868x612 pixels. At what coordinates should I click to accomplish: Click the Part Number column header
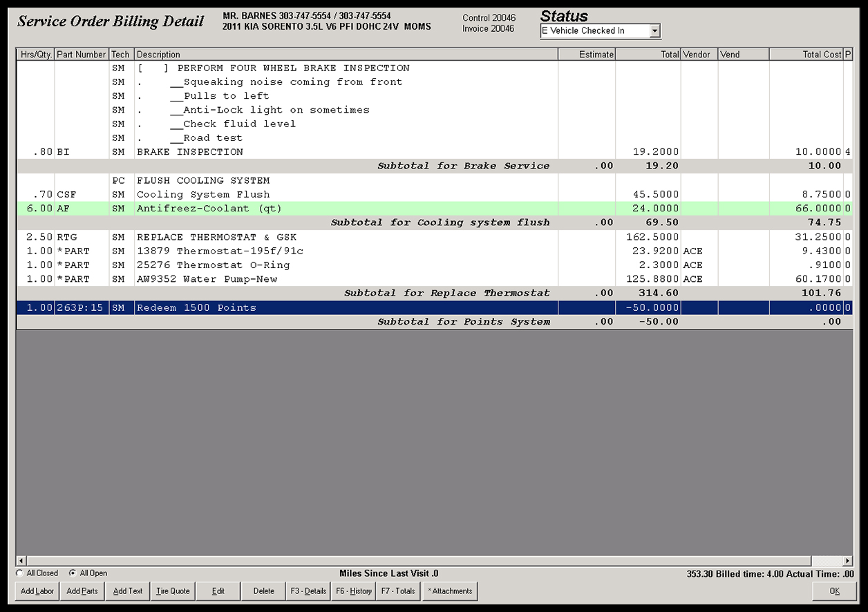point(82,54)
